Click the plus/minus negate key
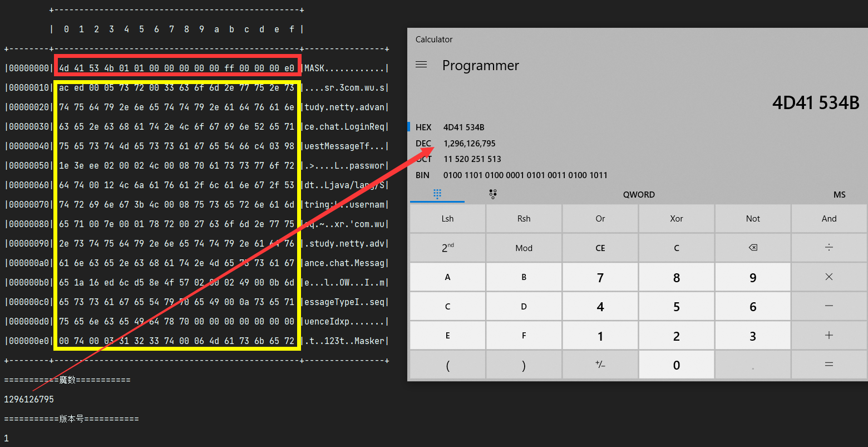Viewport: 868px width, 447px height. click(600, 365)
